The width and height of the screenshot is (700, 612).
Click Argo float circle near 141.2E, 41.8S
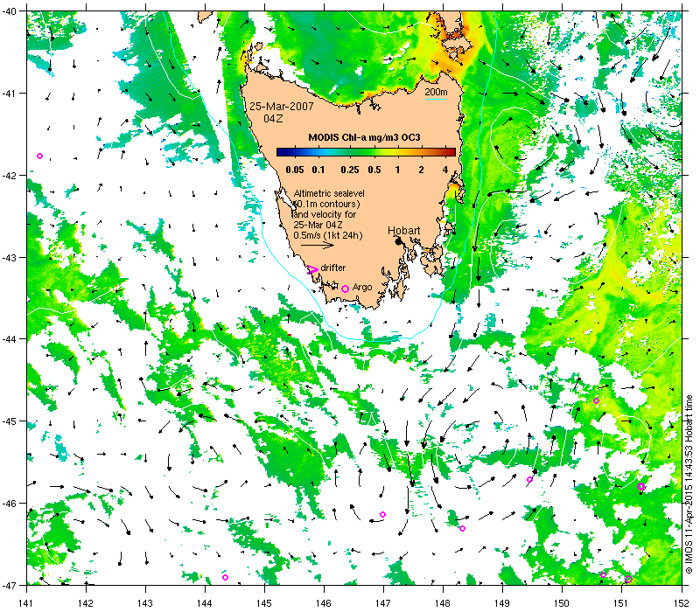pos(39,156)
